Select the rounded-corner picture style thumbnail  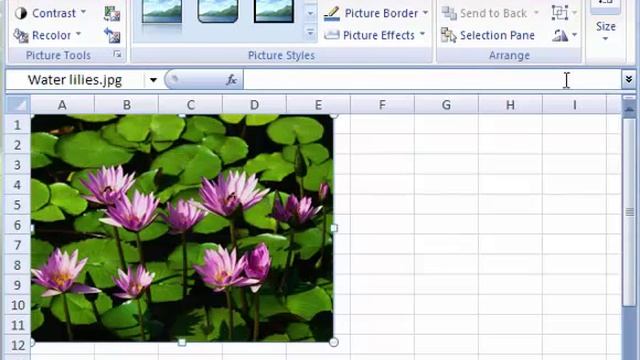218,12
